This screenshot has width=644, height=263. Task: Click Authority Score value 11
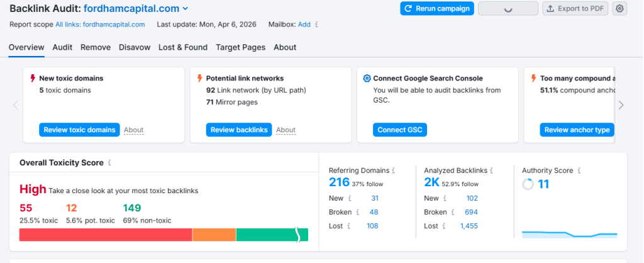coord(543,184)
